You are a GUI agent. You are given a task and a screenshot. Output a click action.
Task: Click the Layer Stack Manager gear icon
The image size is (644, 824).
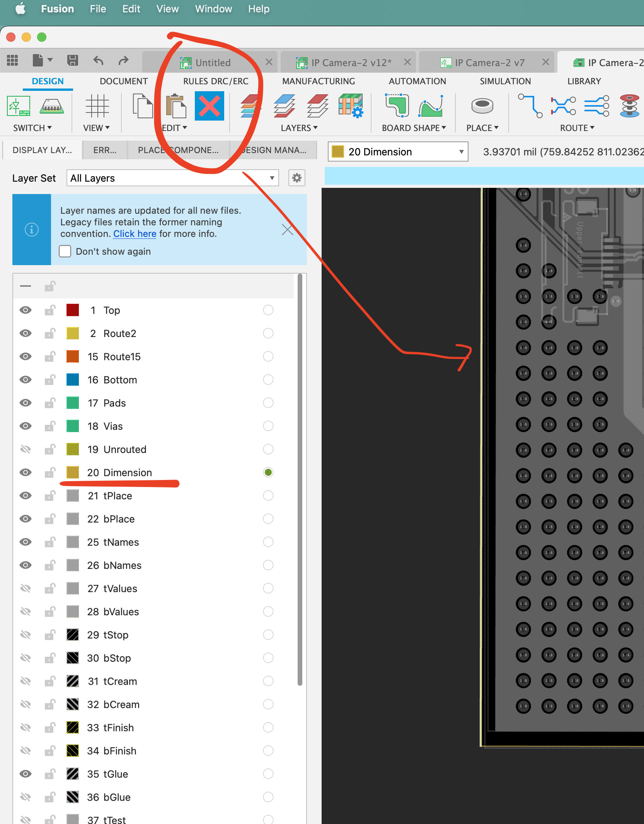351,106
